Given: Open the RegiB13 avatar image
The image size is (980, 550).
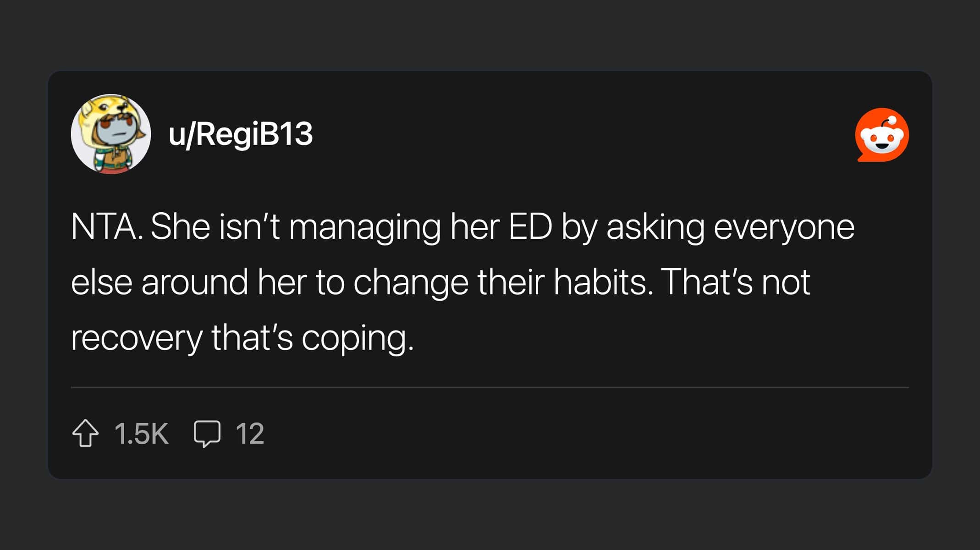Looking at the screenshot, I should (111, 134).
